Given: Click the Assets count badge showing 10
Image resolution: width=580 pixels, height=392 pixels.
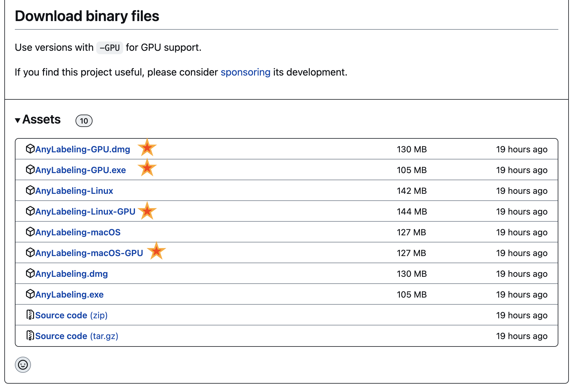Looking at the screenshot, I should pos(84,121).
